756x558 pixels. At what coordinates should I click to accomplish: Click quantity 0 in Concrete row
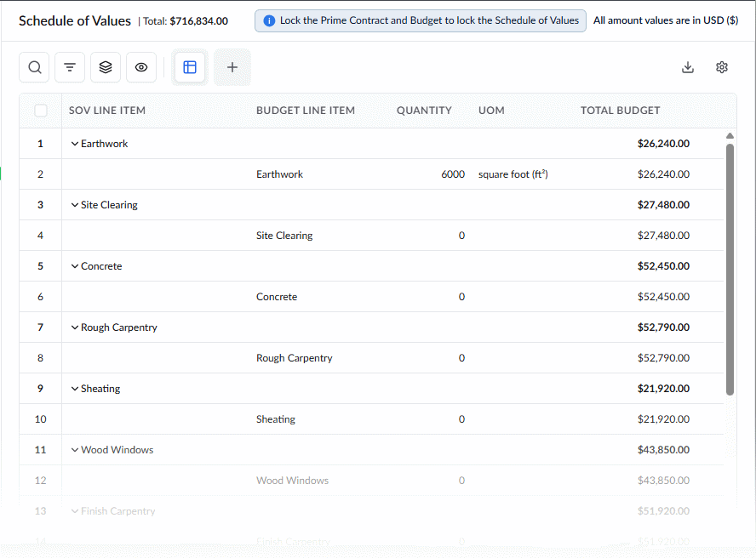point(462,296)
